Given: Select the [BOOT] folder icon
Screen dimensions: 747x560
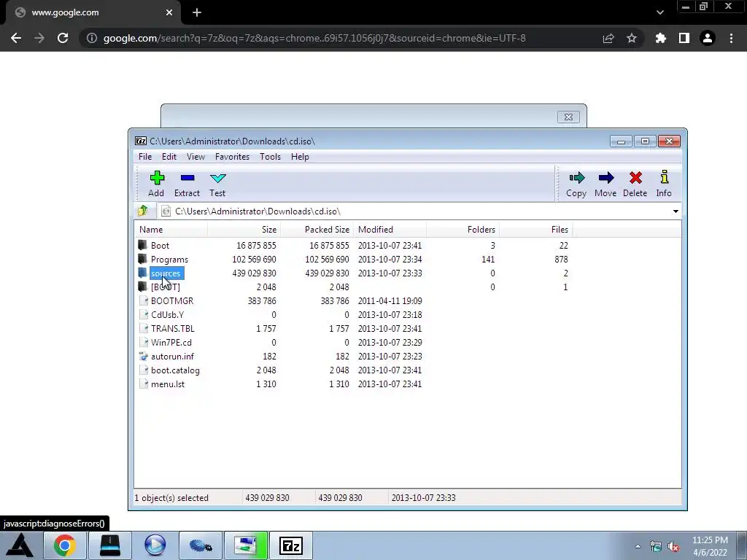Looking at the screenshot, I should [142, 287].
